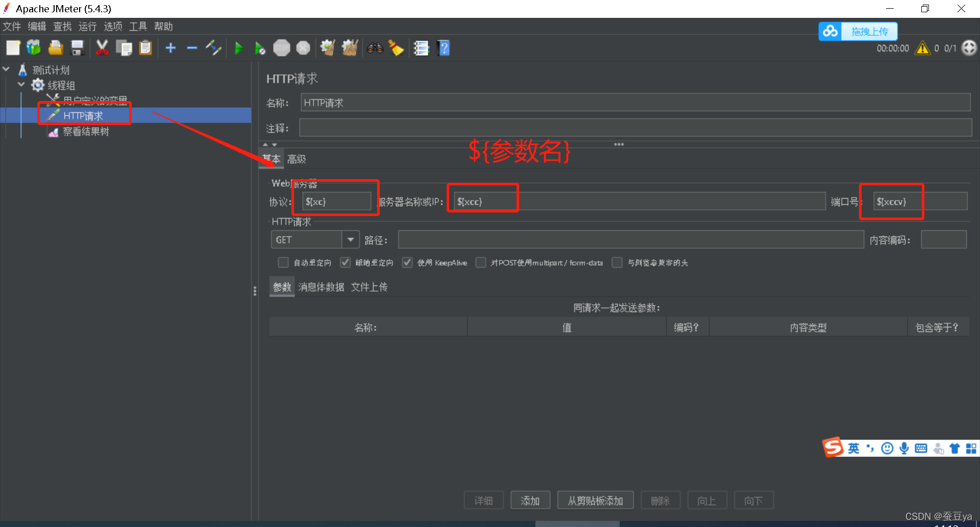The width and height of the screenshot is (980, 527).
Task: Click the Copy icon in toolbar
Action: (124, 48)
